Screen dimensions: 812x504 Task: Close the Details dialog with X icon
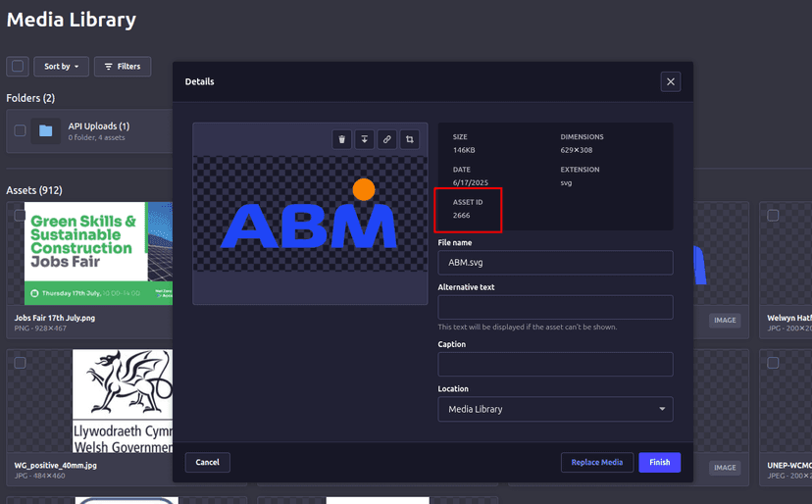pyautogui.click(x=671, y=82)
